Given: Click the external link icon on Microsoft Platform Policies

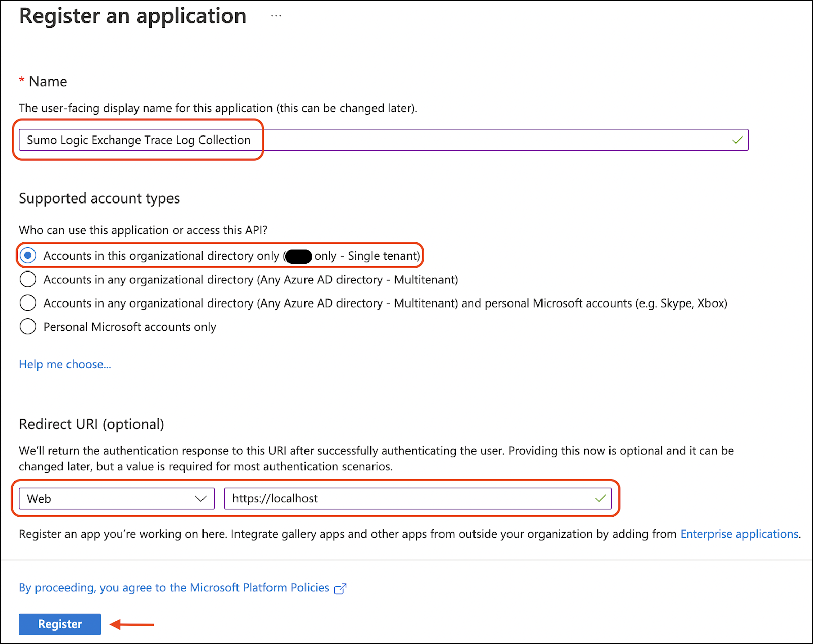Looking at the screenshot, I should point(341,588).
